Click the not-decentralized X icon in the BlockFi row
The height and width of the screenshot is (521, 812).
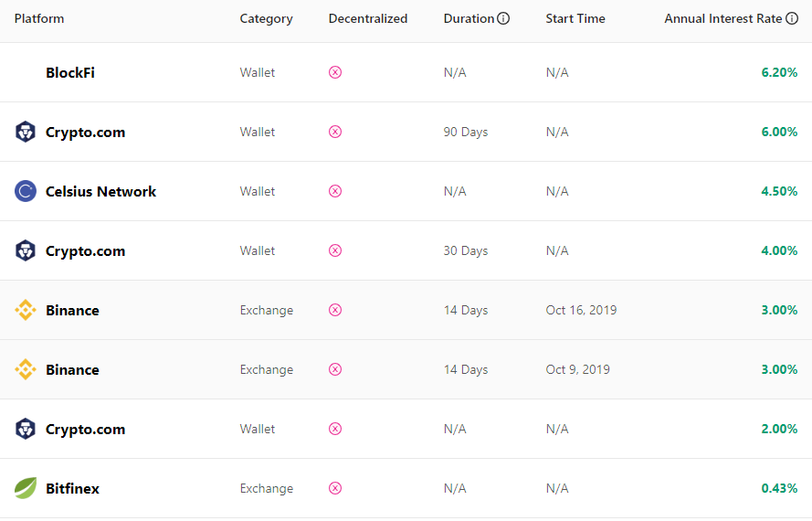point(335,72)
